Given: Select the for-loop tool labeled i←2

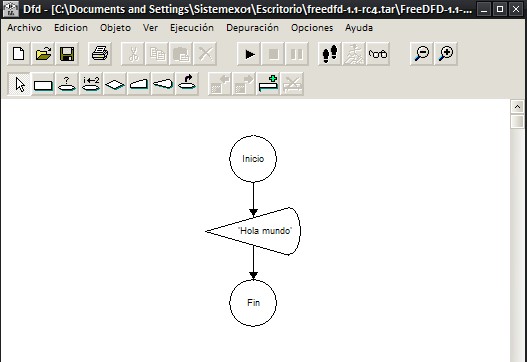Looking at the screenshot, I should [91, 84].
